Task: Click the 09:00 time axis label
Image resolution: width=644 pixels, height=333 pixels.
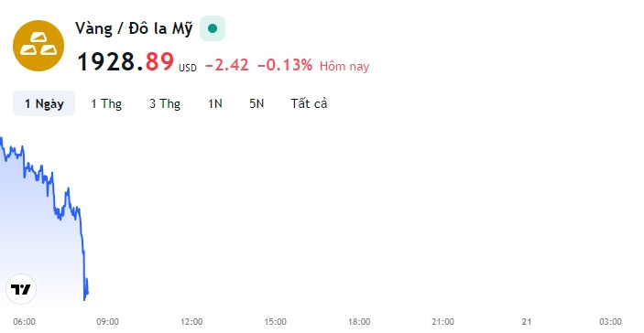Action: tap(107, 322)
